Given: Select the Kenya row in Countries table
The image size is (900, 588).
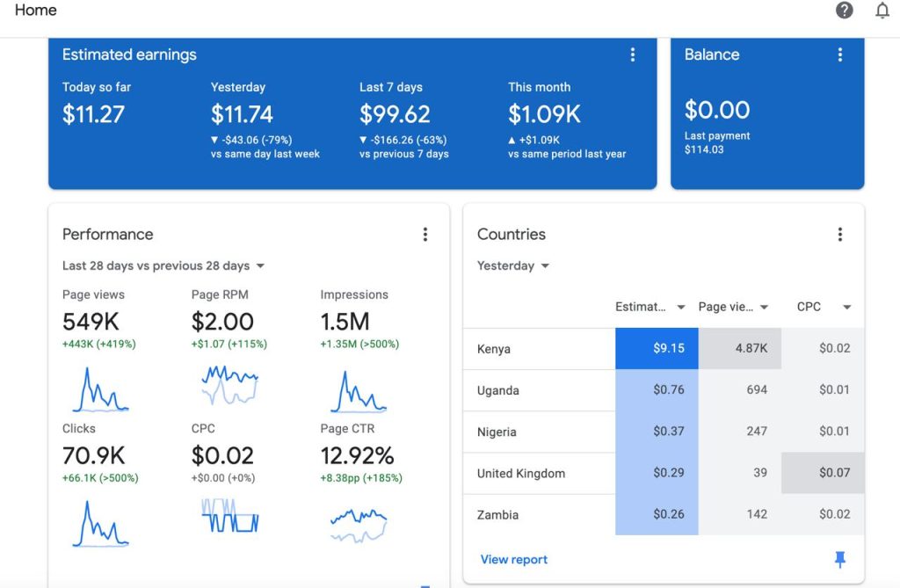Looking at the screenshot, I should 494,349.
